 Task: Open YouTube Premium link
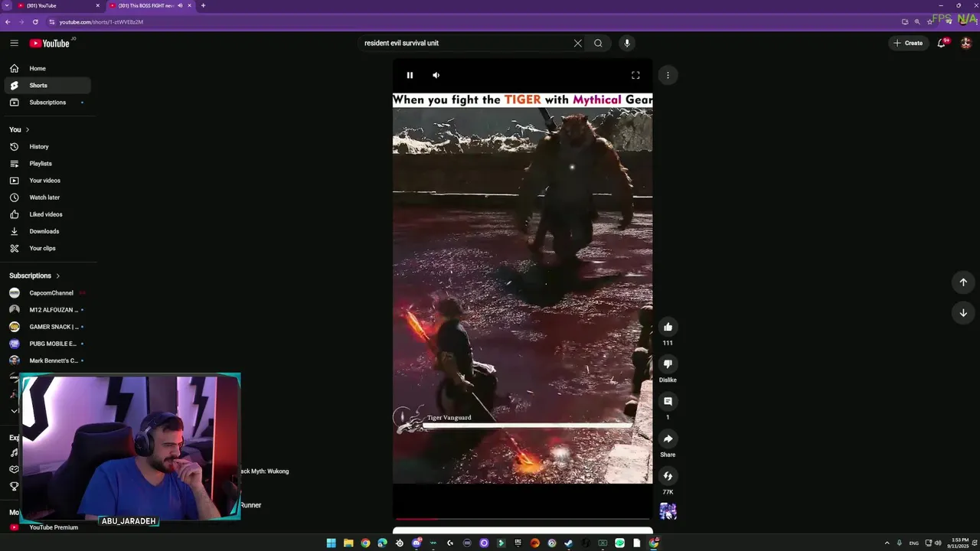(47, 527)
